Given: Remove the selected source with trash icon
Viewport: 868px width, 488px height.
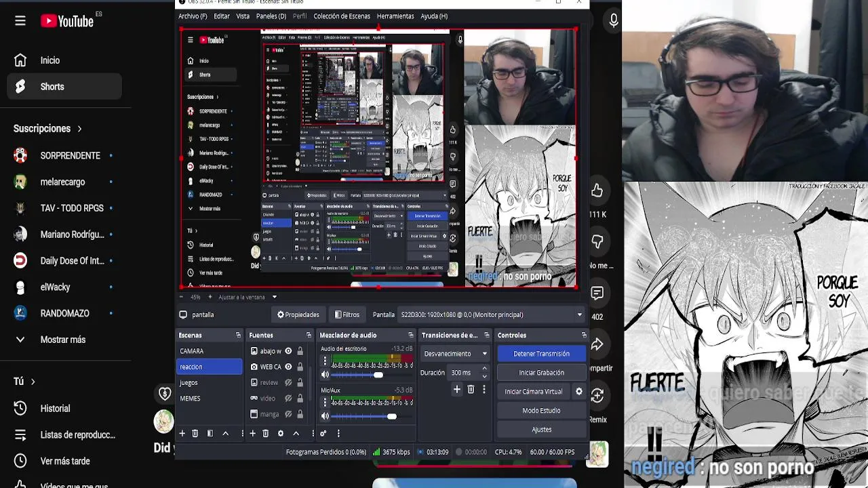Looking at the screenshot, I should (x=265, y=433).
